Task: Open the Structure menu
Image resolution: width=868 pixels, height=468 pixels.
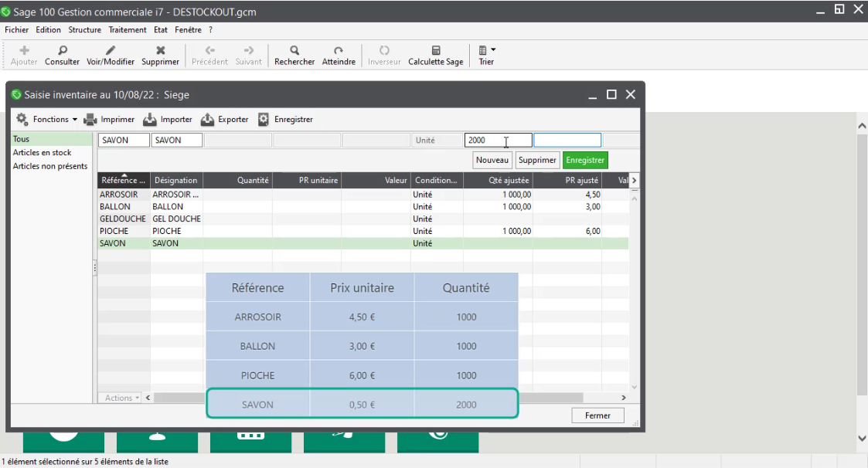Action: 85,29
